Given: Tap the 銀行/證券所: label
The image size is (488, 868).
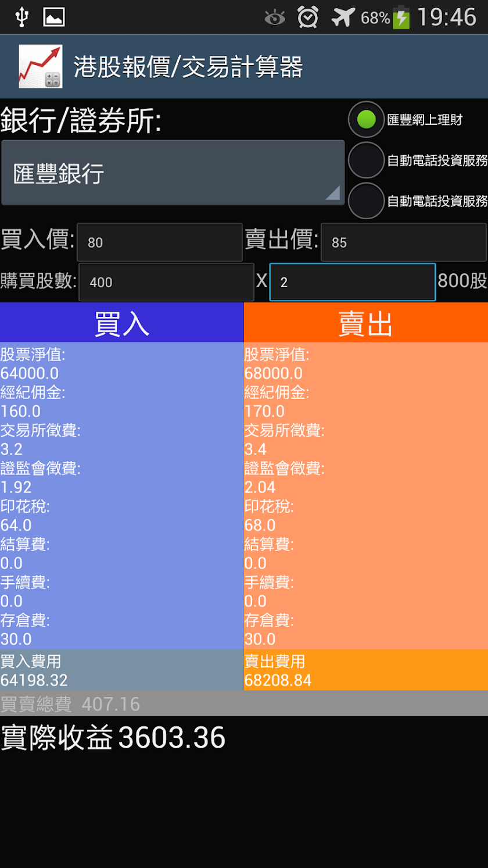Looking at the screenshot, I should coord(81,122).
